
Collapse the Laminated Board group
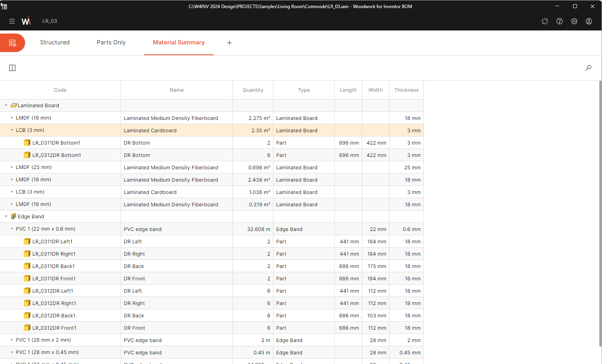tap(6, 105)
